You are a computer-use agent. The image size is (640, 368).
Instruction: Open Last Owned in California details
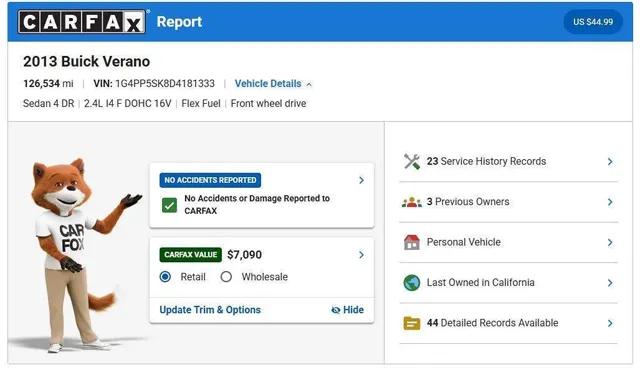[x=508, y=283]
